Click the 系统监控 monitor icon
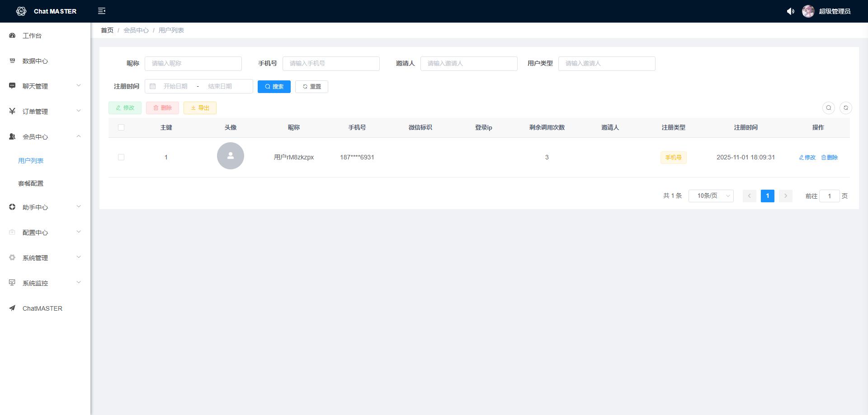 point(12,283)
